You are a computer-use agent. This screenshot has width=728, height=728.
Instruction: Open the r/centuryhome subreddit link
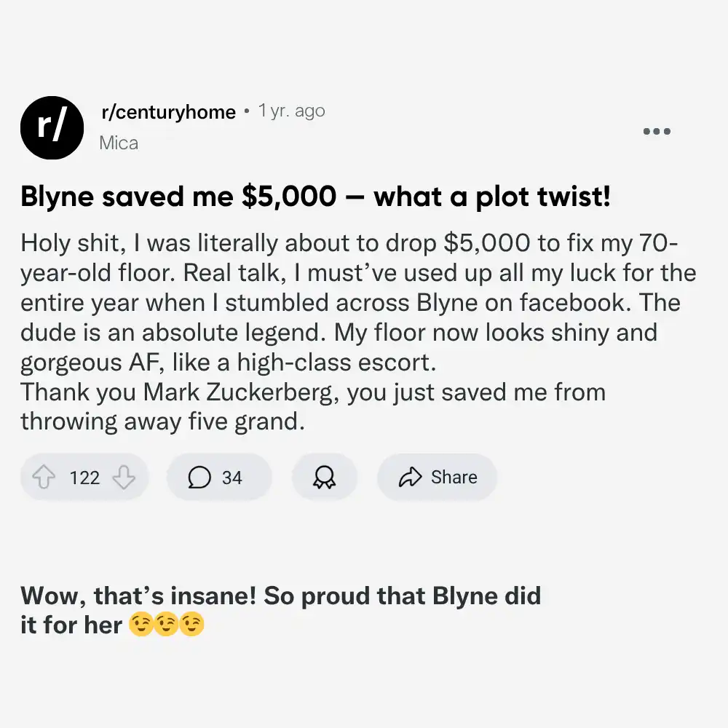click(x=168, y=112)
